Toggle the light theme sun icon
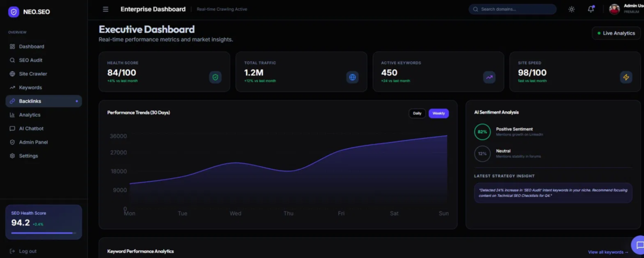Screen dimensions: 644x258 [571, 9]
